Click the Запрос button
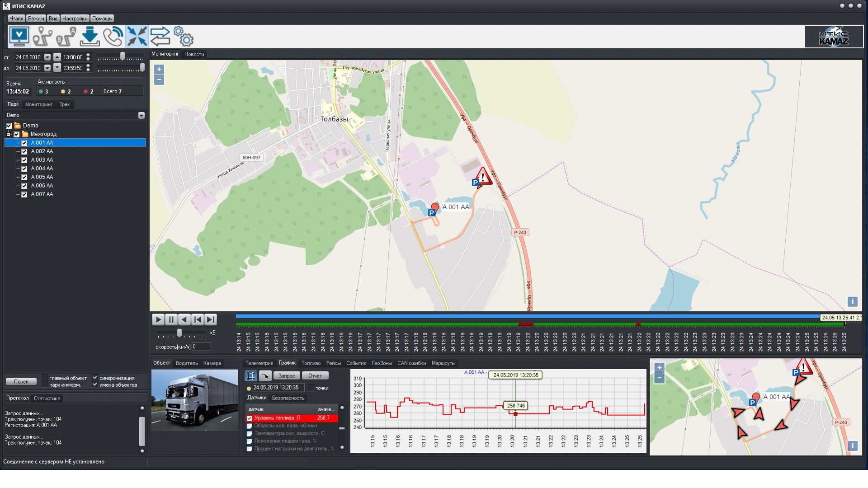 point(287,376)
